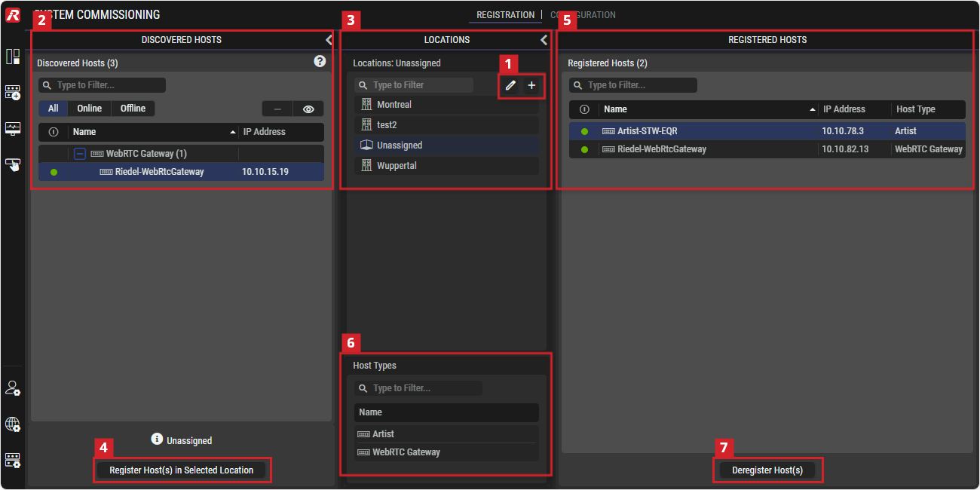Open the System Commissioning sidebar icon
The image size is (980, 490).
[13, 57]
